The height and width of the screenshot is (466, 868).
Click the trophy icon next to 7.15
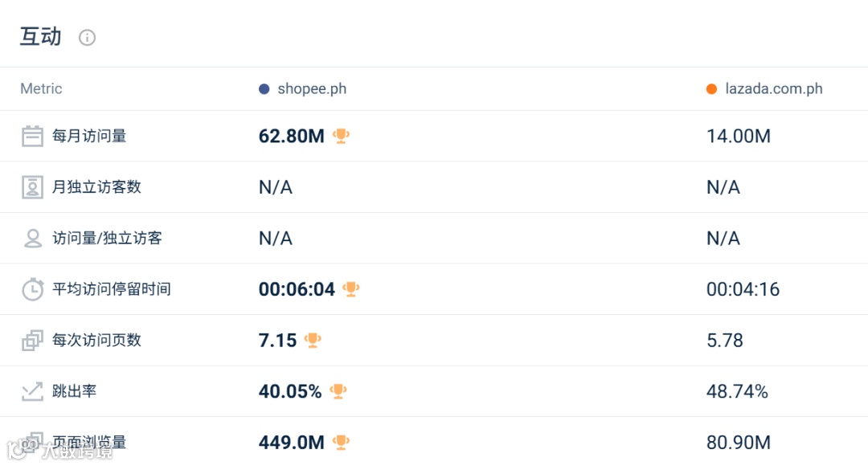pos(313,341)
